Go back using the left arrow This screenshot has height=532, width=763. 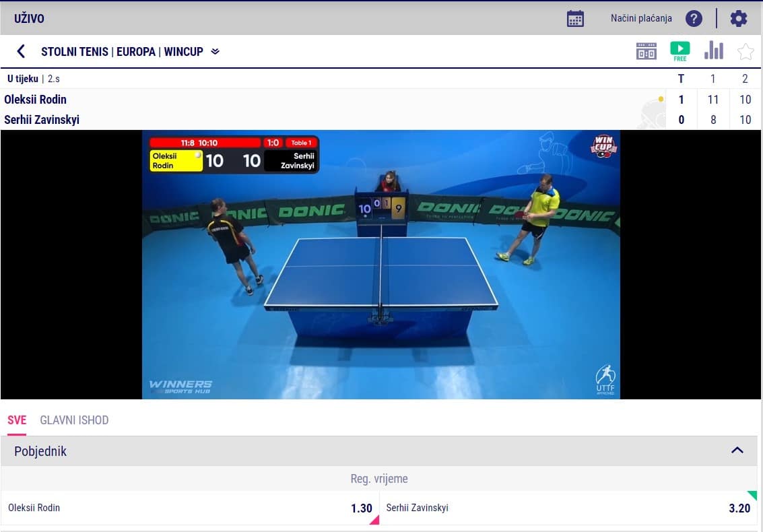tap(21, 51)
